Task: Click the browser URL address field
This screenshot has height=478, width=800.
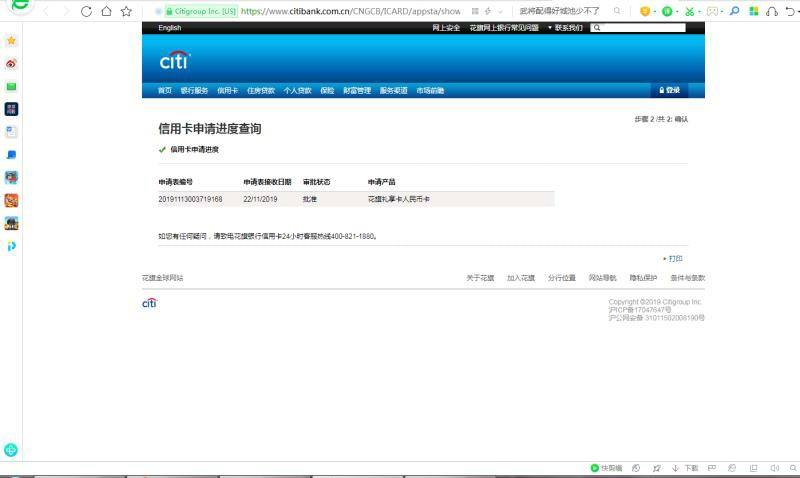Action: point(351,11)
